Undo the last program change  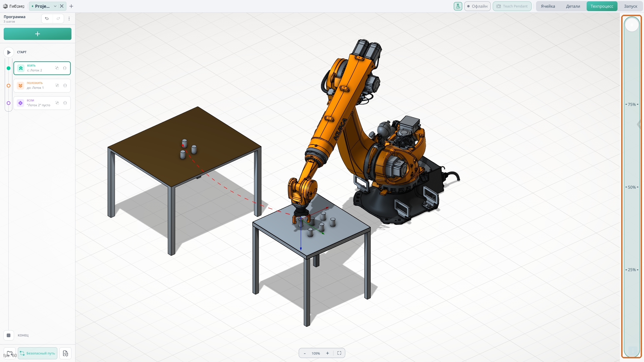47,18
